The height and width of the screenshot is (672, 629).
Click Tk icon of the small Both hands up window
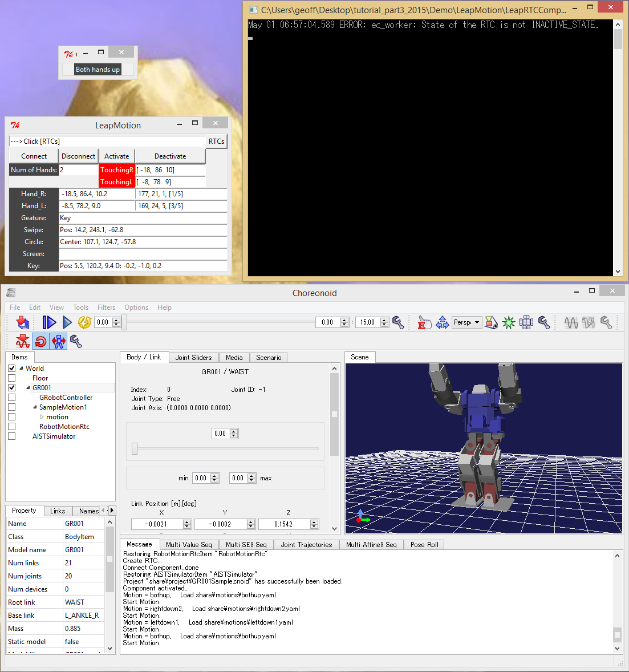(68, 54)
